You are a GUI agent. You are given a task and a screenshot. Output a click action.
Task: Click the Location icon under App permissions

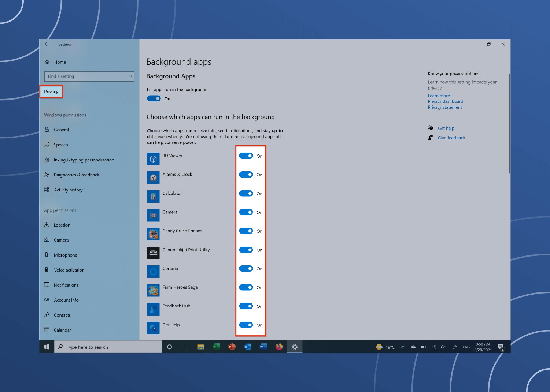[x=47, y=225]
